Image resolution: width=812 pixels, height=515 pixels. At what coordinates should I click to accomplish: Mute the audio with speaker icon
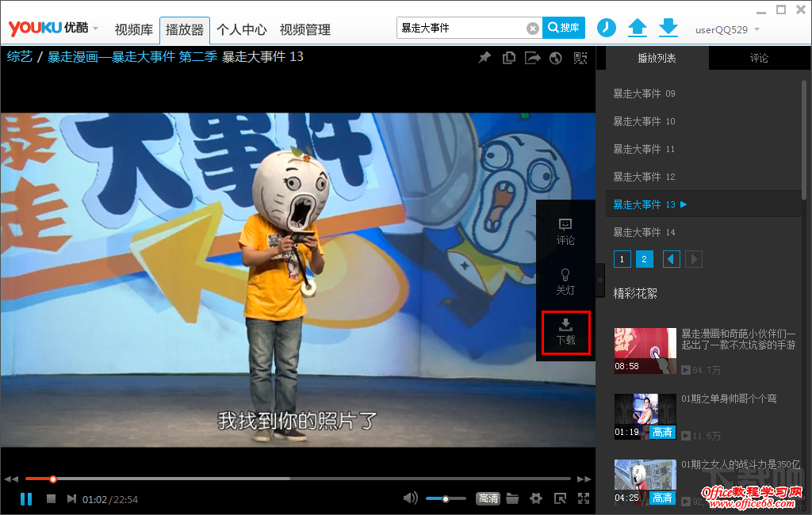(411, 498)
